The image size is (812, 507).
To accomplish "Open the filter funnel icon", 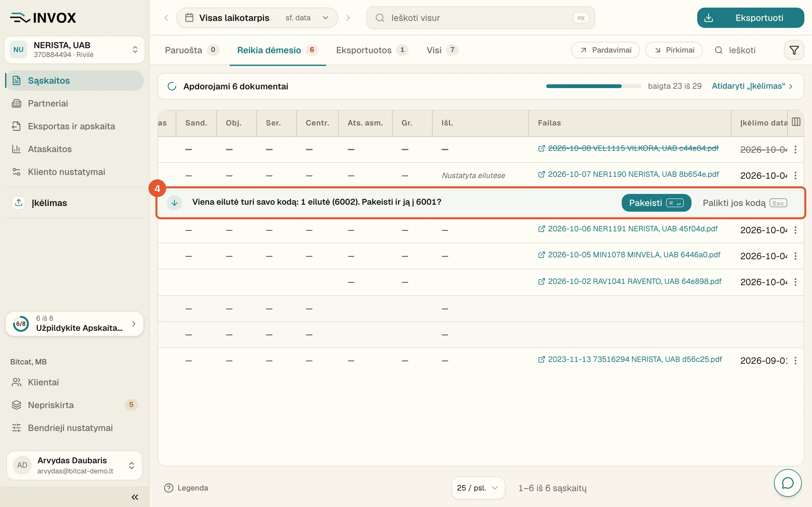I will (x=794, y=50).
